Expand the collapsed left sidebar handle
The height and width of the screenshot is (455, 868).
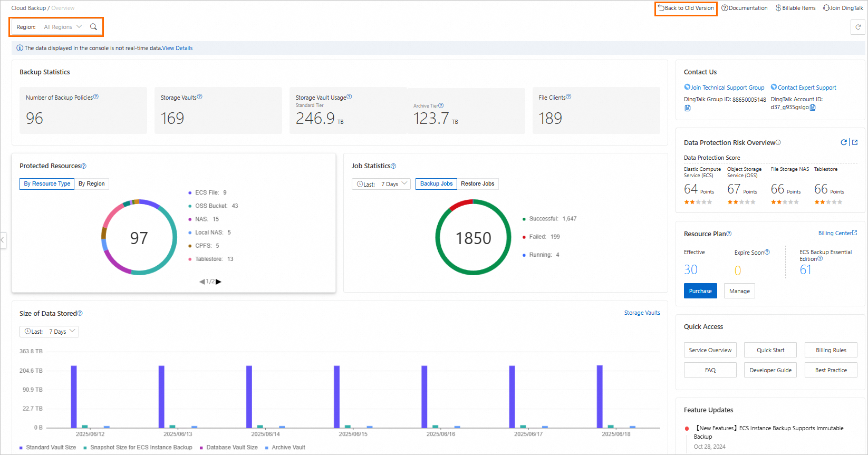[x=3, y=240]
